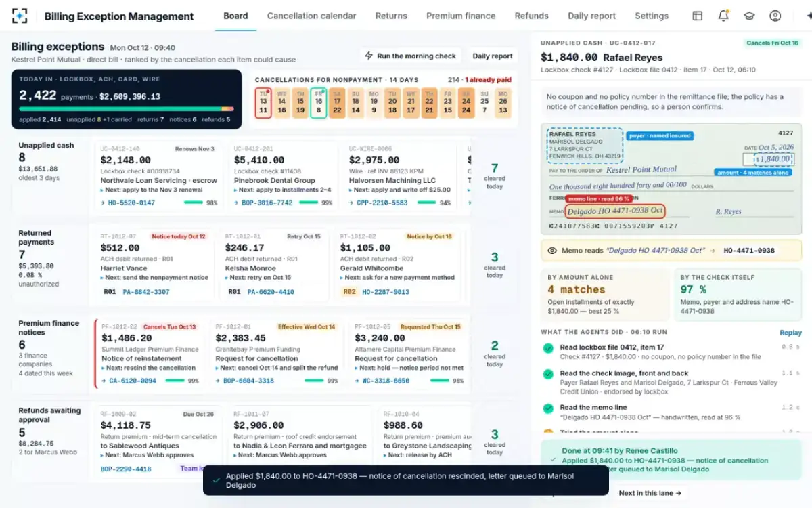
Task: Click the Effective Wed Oct 14 badge
Action: (x=306, y=327)
